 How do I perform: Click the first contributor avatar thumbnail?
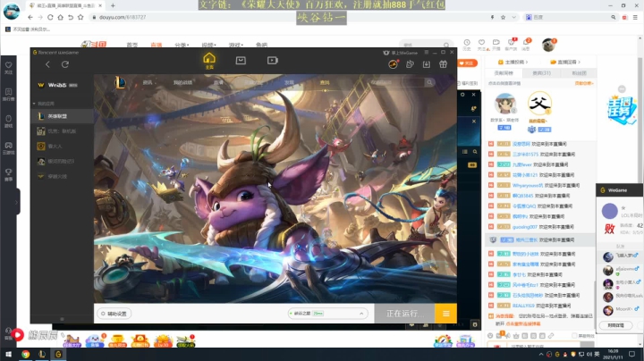click(504, 104)
